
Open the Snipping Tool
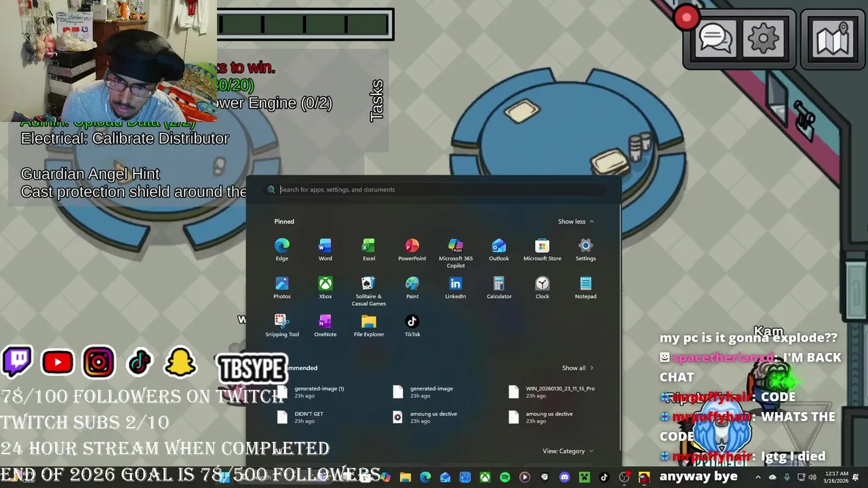[282, 325]
